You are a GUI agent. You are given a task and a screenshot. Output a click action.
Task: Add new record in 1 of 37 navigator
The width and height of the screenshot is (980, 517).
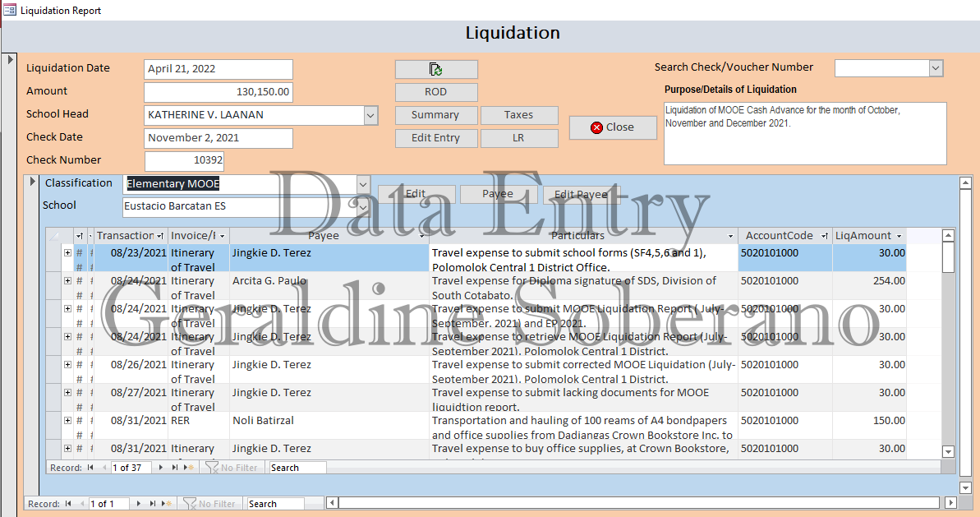188,468
